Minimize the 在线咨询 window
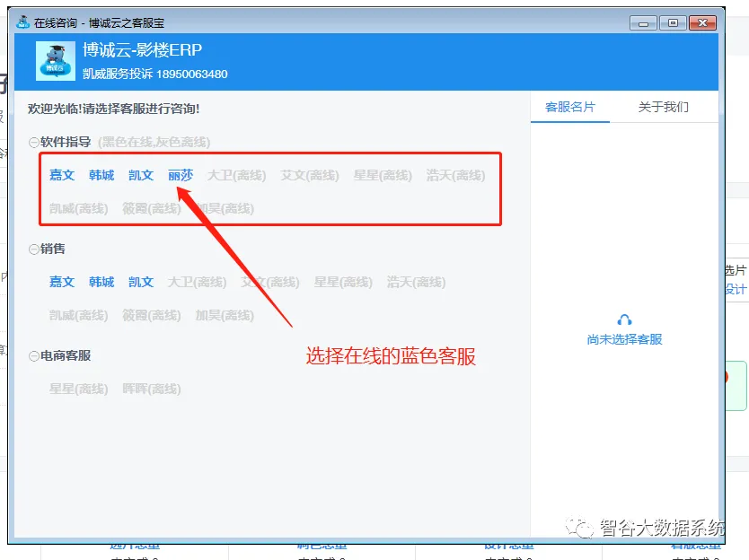This screenshot has width=749, height=560. pyautogui.click(x=643, y=22)
